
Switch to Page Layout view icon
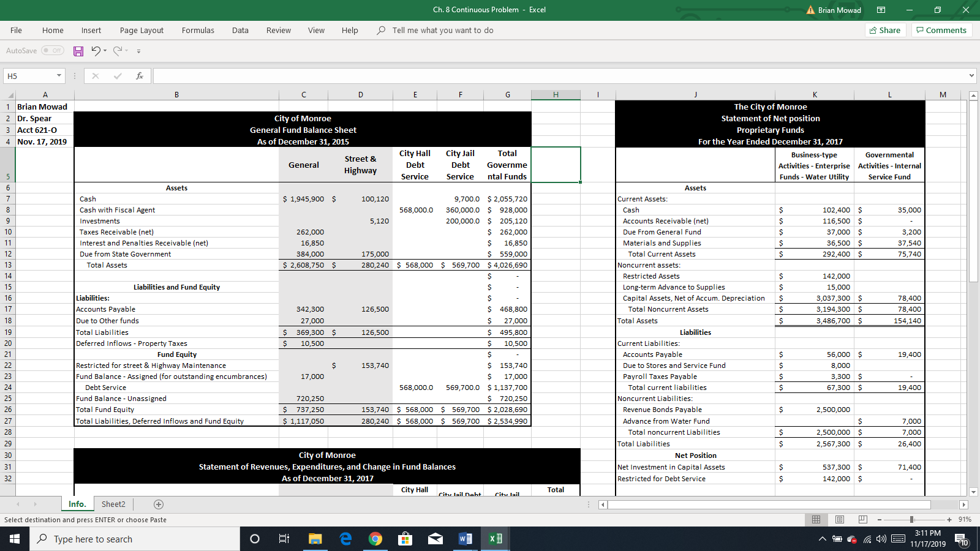[840, 519]
